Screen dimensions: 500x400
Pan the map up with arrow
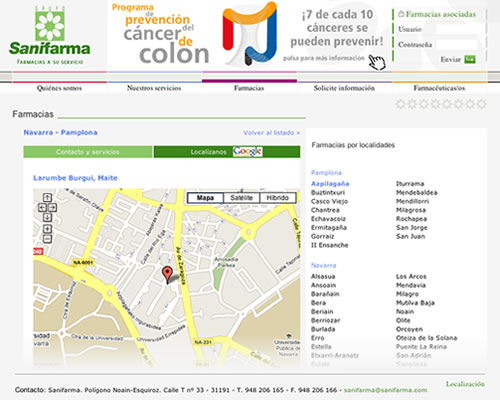pos(47,198)
